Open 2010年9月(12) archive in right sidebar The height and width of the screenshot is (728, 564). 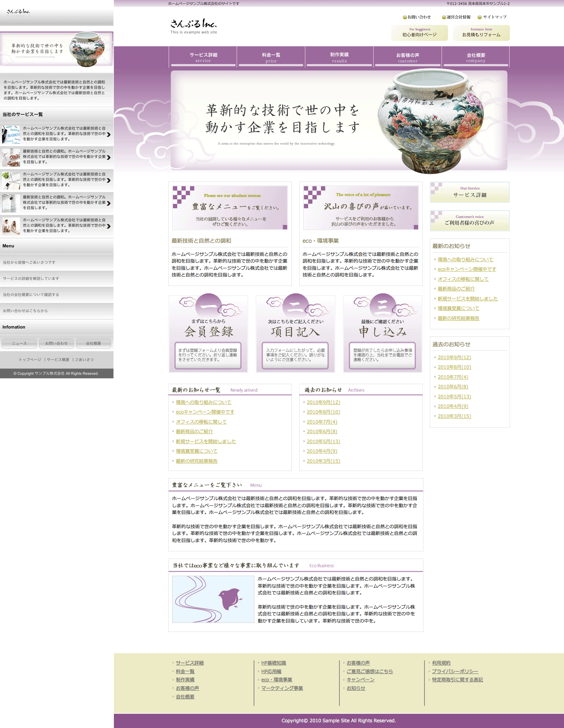[x=454, y=357]
